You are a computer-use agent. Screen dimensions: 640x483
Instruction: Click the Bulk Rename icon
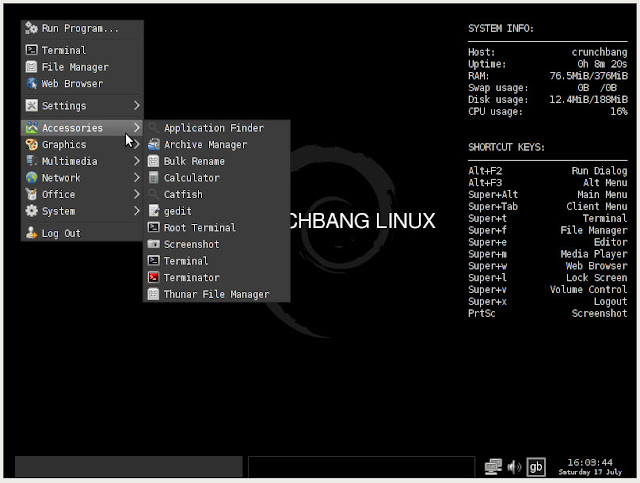(153, 161)
